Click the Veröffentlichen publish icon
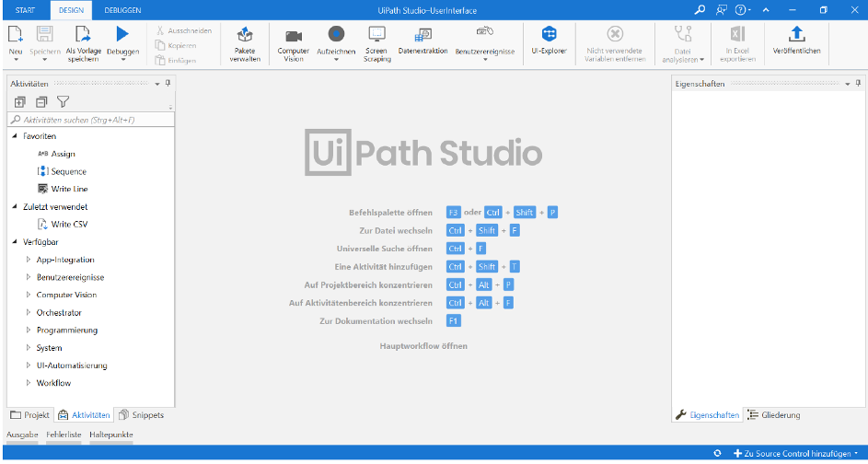The width and height of the screenshot is (868, 464). [x=797, y=42]
